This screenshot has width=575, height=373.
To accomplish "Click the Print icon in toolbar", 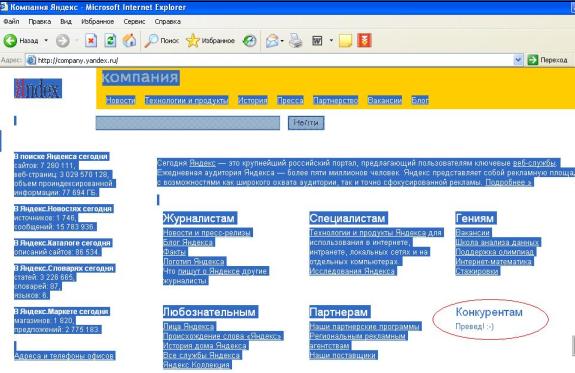I will point(296,40).
